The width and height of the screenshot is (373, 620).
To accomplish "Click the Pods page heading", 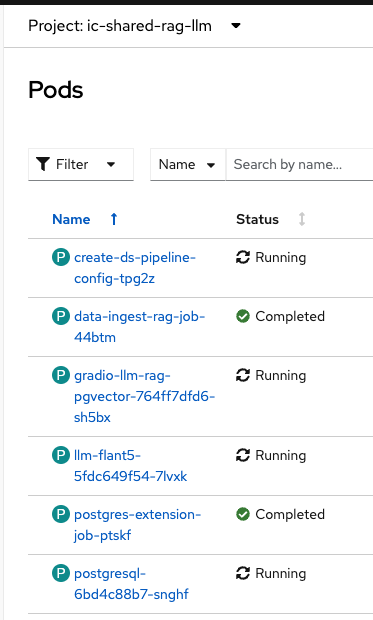I will click(56, 90).
